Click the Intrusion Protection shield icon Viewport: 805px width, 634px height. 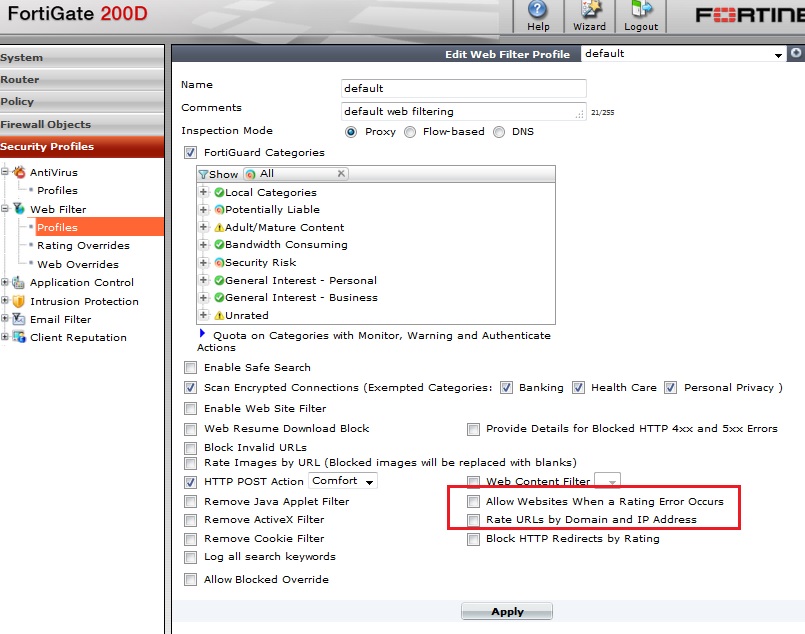[x=18, y=301]
